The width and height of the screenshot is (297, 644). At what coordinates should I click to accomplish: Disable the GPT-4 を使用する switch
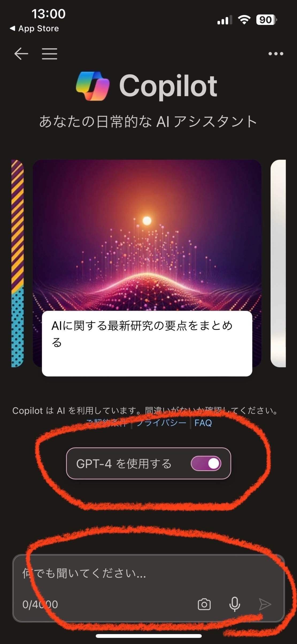(x=206, y=464)
